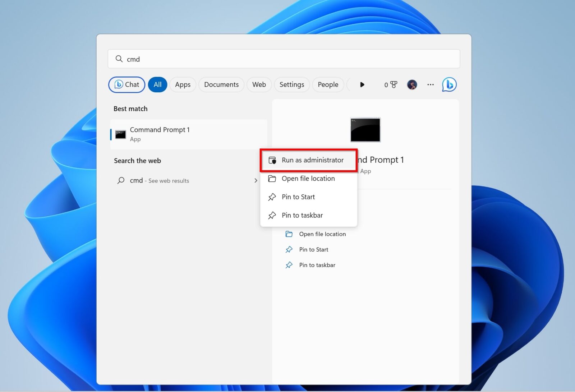
Task: Open the Settings search filter
Action: pyautogui.click(x=291, y=84)
